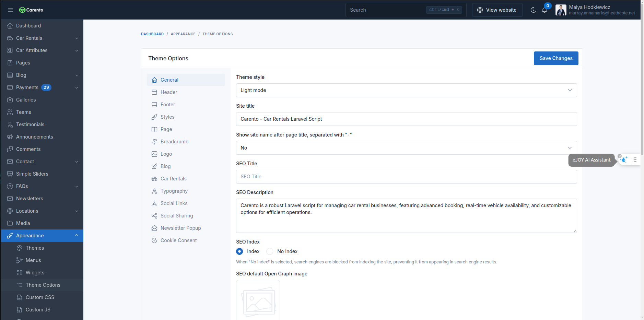The width and height of the screenshot is (644, 320).
Task: Click the Media folder icon
Action: pos(10,223)
